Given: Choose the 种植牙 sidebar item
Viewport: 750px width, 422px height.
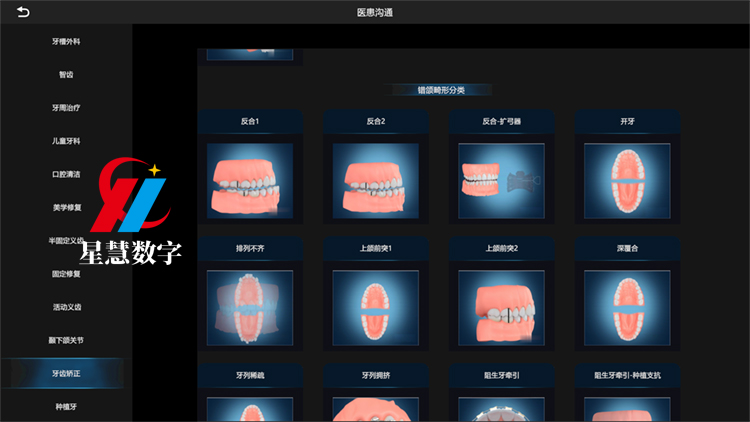Looking at the screenshot, I should click(66, 407).
